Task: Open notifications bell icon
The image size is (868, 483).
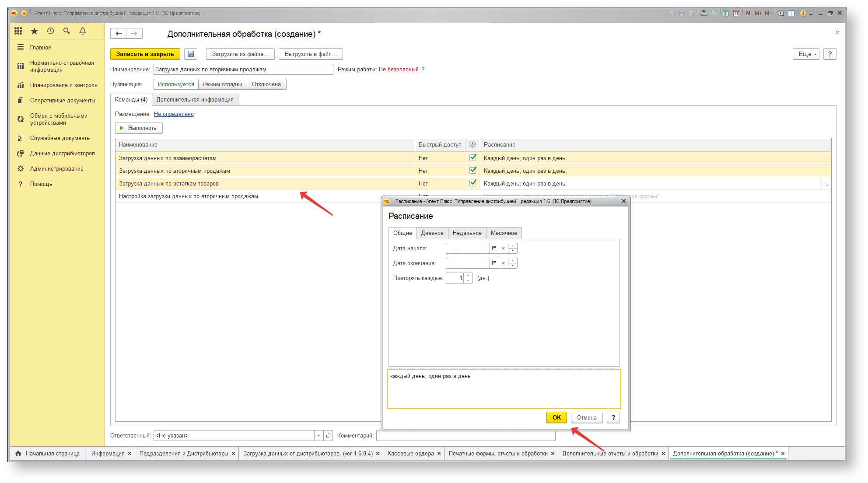Action: click(83, 31)
